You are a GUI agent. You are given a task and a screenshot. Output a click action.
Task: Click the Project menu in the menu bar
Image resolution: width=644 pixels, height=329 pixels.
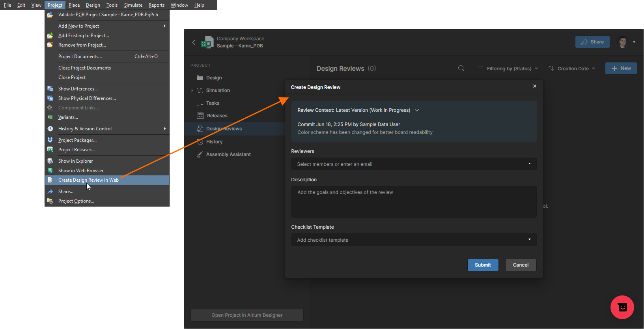pyautogui.click(x=55, y=5)
